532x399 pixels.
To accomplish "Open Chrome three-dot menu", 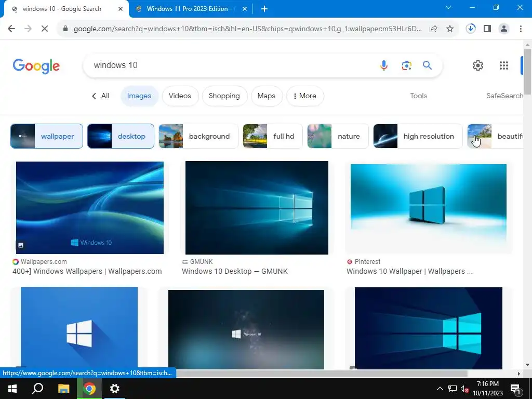I will pyautogui.click(x=521, y=29).
